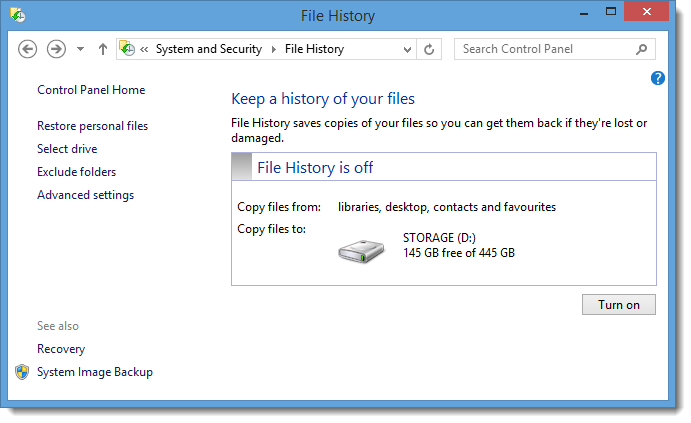
Task: Click the search magnifier icon
Action: [642, 49]
